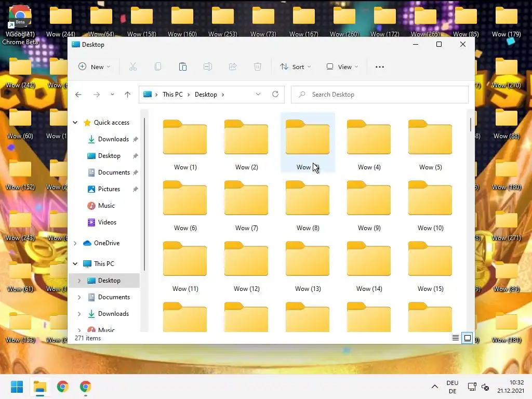532x399 pixels.
Task: Open Google Chrome Beta desktop shortcut
Action: click(x=20, y=25)
